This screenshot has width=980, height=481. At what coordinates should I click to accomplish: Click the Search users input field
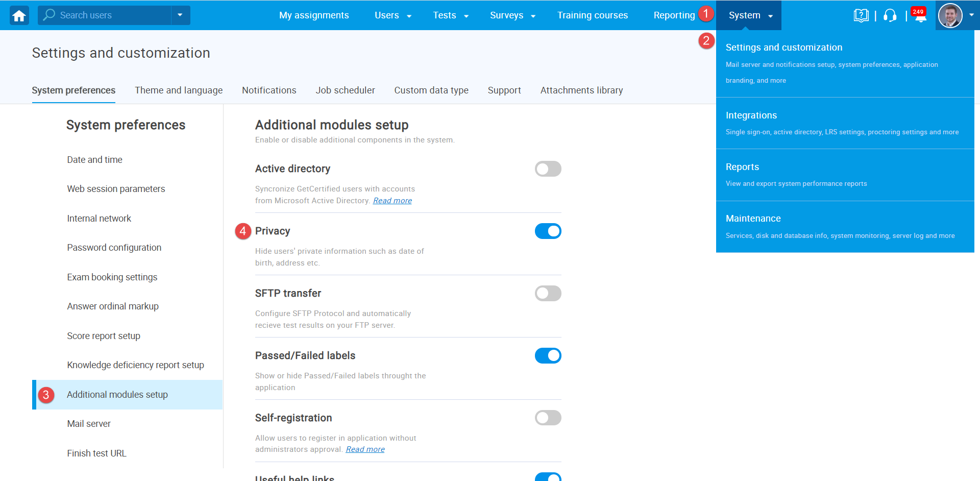coord(112,15)
